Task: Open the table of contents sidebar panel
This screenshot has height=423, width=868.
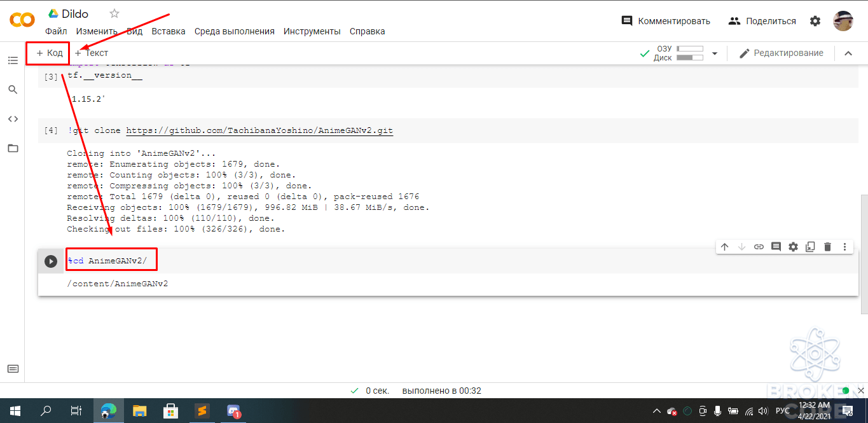Action: pyautogui.click(x=13, y=60)
